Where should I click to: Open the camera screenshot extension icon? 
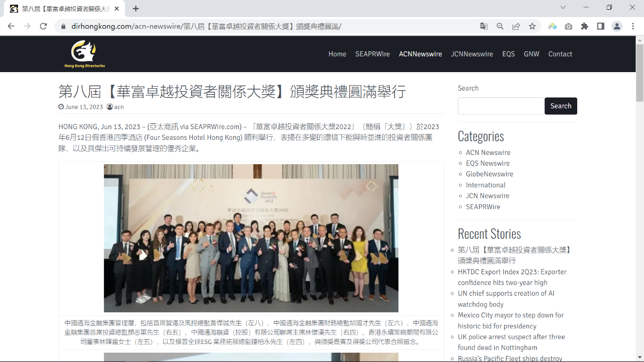[x=568, y=26]
